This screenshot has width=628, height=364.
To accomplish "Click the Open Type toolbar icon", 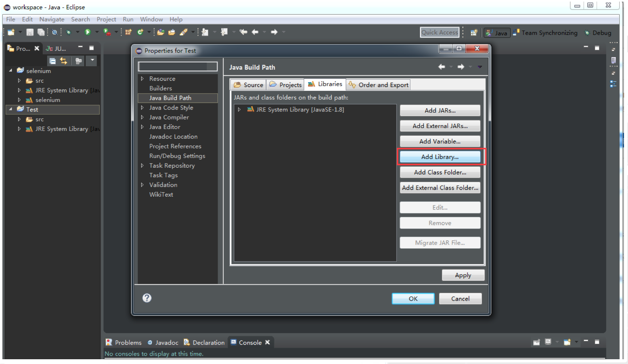I will pos(161,32).
